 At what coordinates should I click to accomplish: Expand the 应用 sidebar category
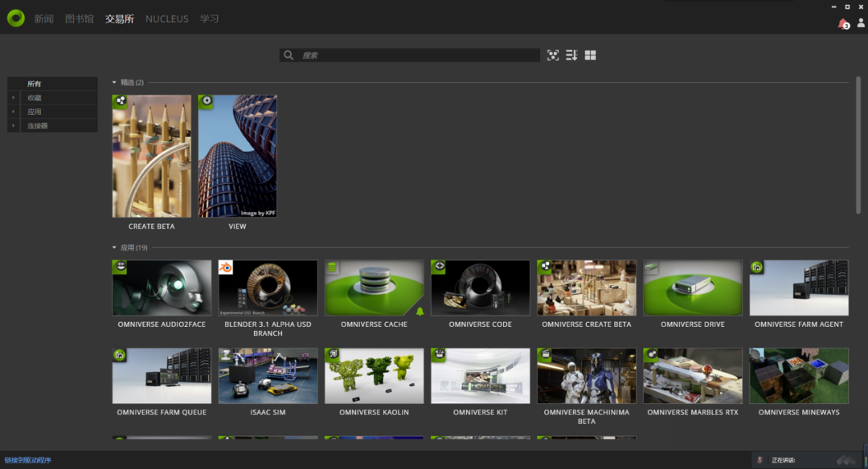[14, 112]
